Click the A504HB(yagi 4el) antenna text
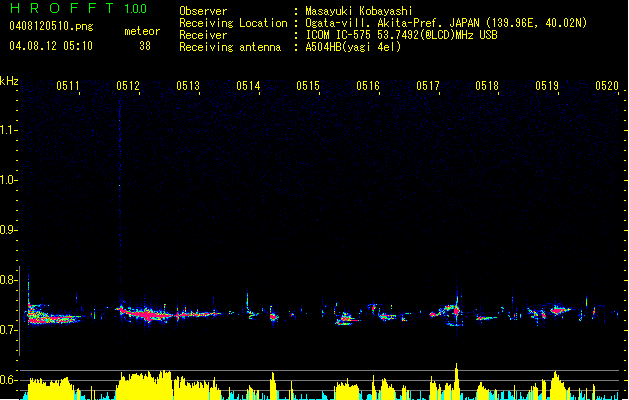Image resolution: width=629 pixels, height=400 pixels. click(353, 47)
